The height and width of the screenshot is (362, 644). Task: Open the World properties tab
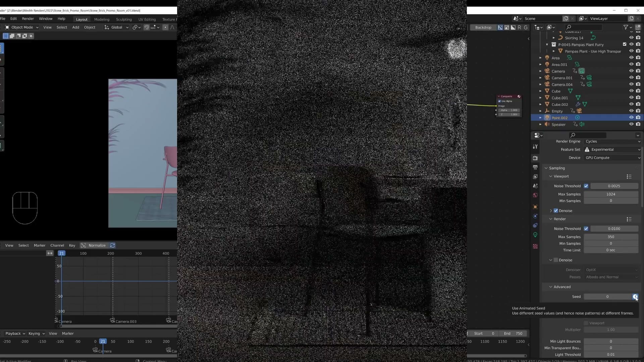(535, 195)
